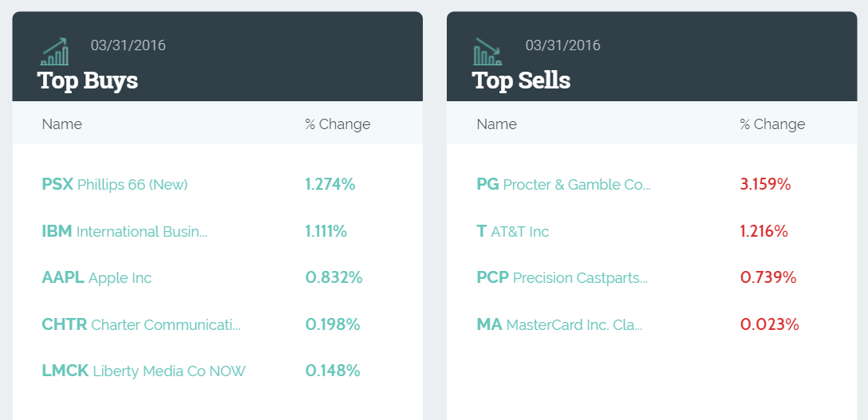Open PCP Precision Castparts entry
The image size is (868, 420).
point(562,277)
